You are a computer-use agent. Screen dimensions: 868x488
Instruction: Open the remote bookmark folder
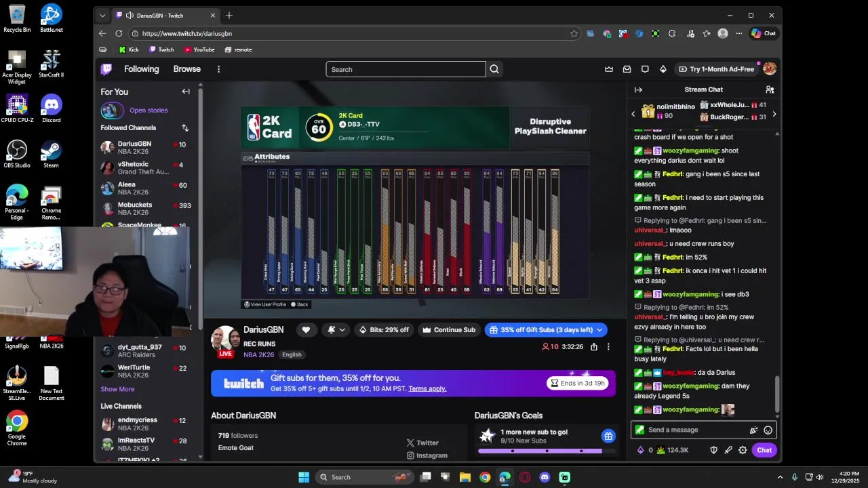(x=238, y=49)
